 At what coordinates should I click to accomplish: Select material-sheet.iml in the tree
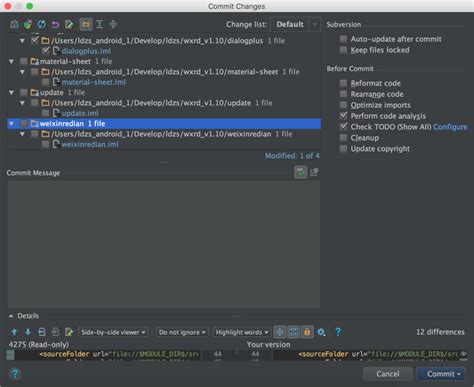[x=164, y=82]
